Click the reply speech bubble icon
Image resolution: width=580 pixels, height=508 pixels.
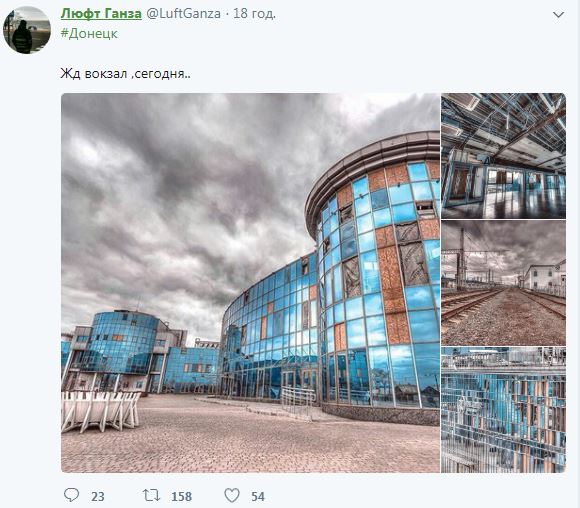tap(71, 495)
